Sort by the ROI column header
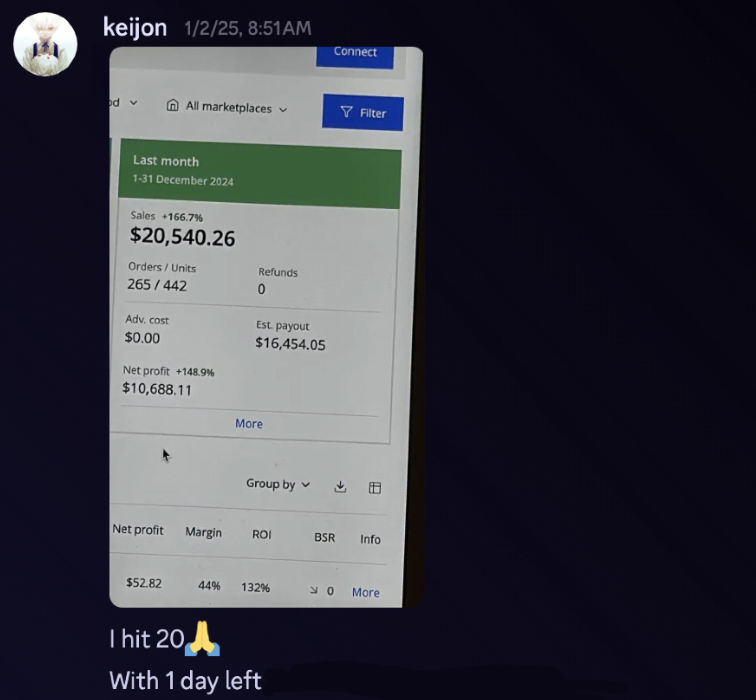Viewport: 756px width, 700px height. (262, 535)
